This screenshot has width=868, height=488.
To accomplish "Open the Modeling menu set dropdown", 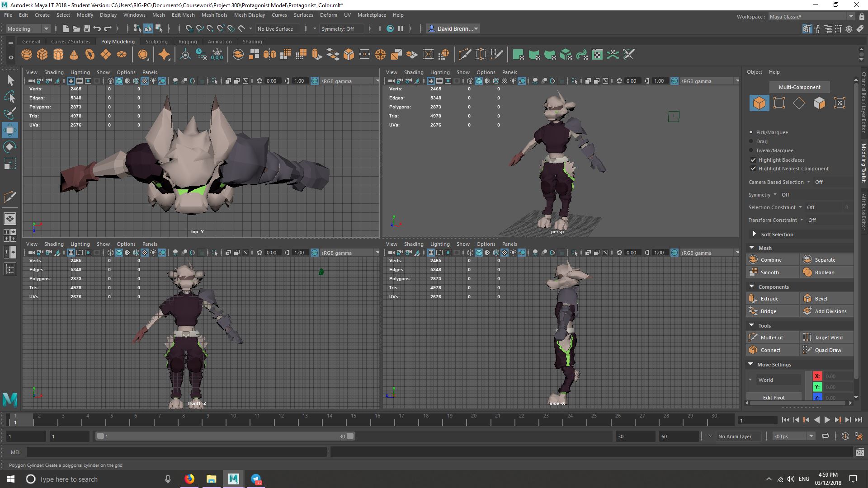I will [28, 28].
